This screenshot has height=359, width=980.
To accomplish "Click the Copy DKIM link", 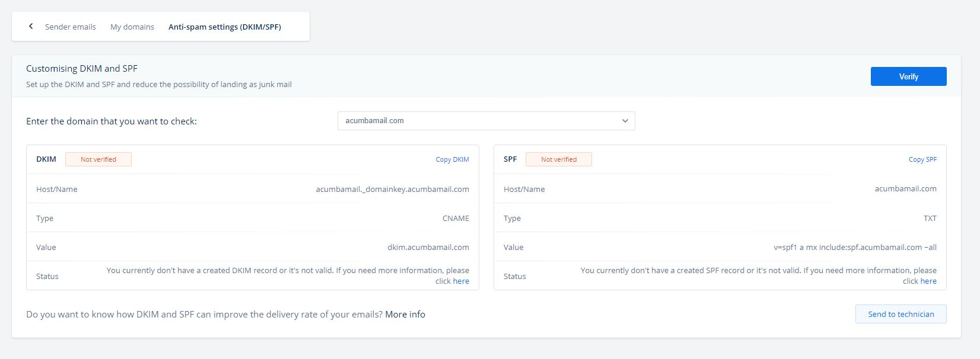I will pyautogui.click(x=452, y=159).
